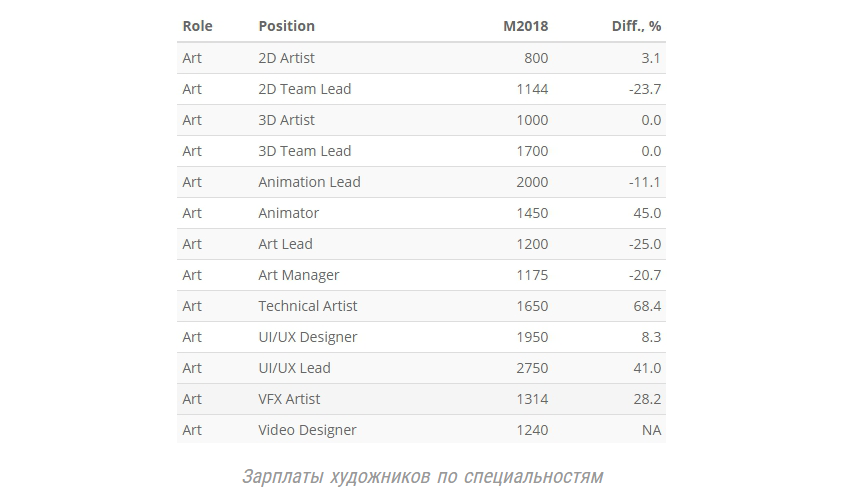The image size is (855, 498).
Task: Click the Russian caption below the table
Action: 422,476
